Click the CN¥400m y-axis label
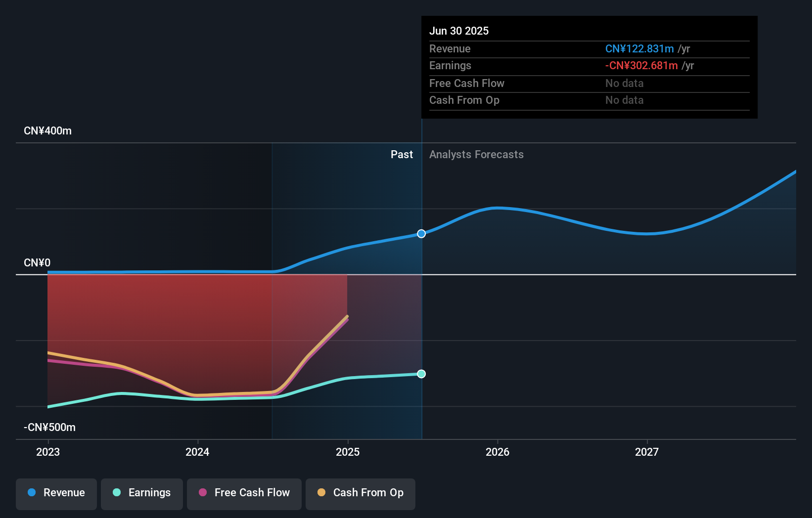Image resolution: width=812 pixels, height=518 pixels. pos(48,131)
